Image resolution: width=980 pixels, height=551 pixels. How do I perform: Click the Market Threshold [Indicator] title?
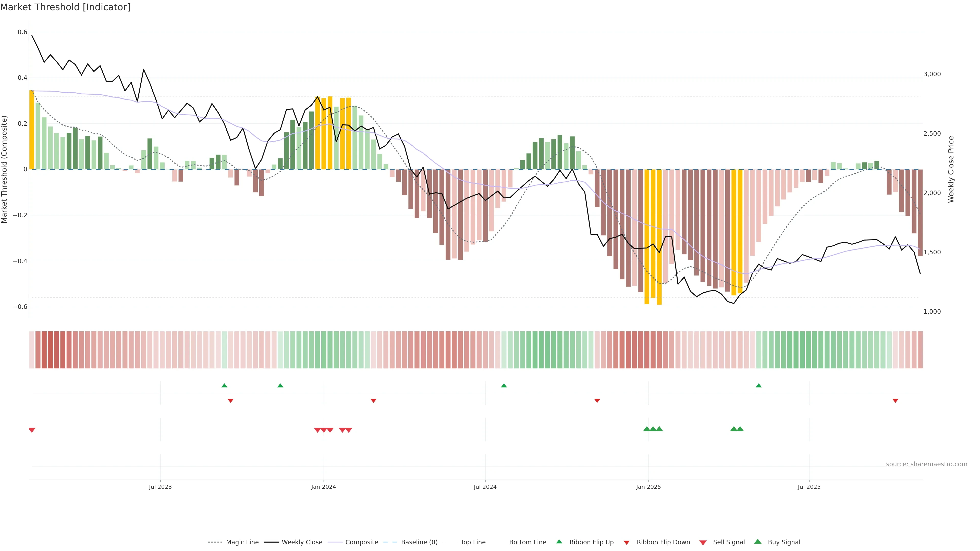coord(65,7)
